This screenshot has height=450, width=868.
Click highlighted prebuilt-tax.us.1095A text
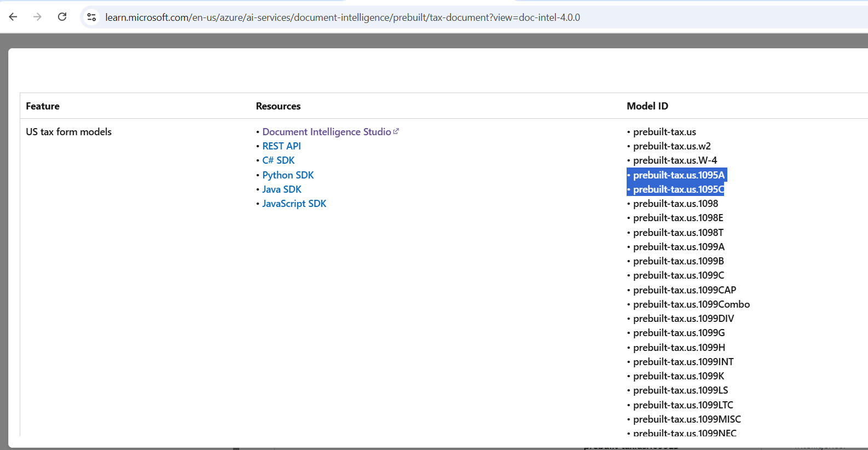click(x=679, y=175)
